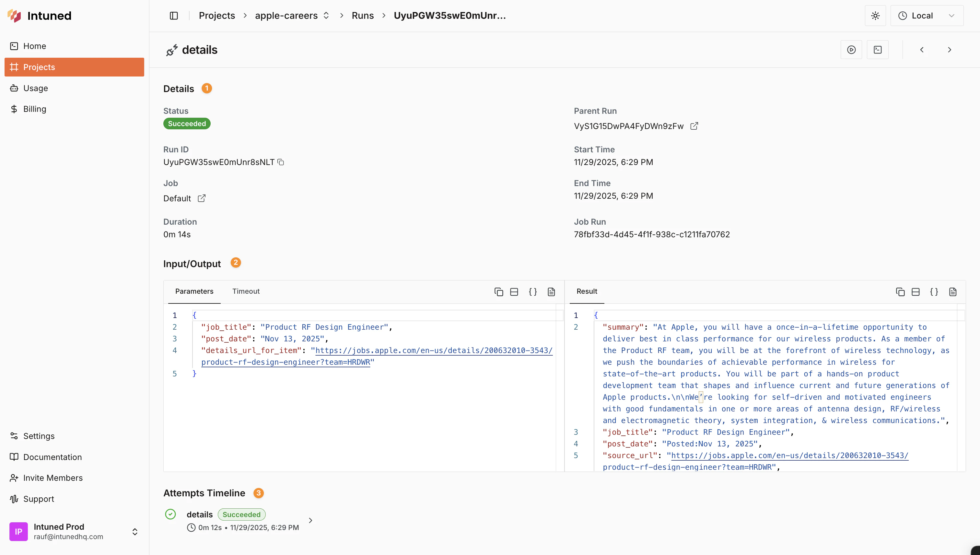Open the curly braces JSON view for Result

[x=934, y=292]
